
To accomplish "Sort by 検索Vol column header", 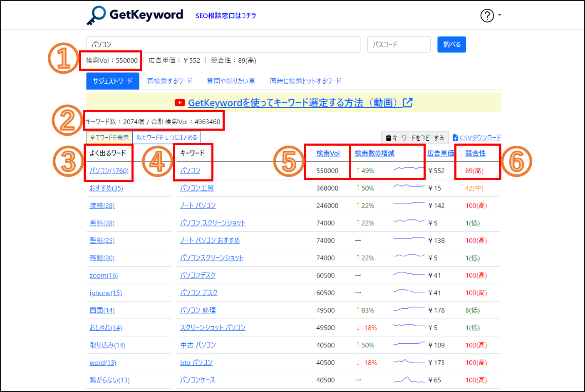I will click(328, 153).
